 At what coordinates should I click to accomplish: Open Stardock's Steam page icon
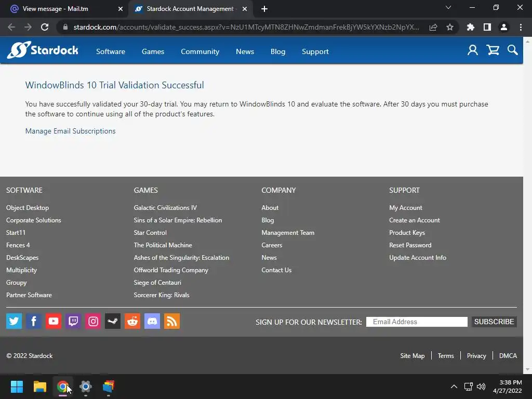click(x=113, y=321)
